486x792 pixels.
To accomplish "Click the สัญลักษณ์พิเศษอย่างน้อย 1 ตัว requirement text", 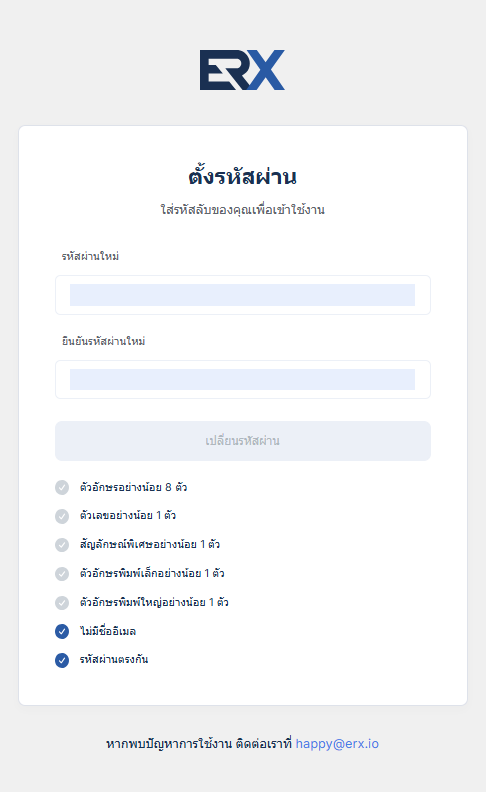I will pyautogui.click(x=150, y=544).
